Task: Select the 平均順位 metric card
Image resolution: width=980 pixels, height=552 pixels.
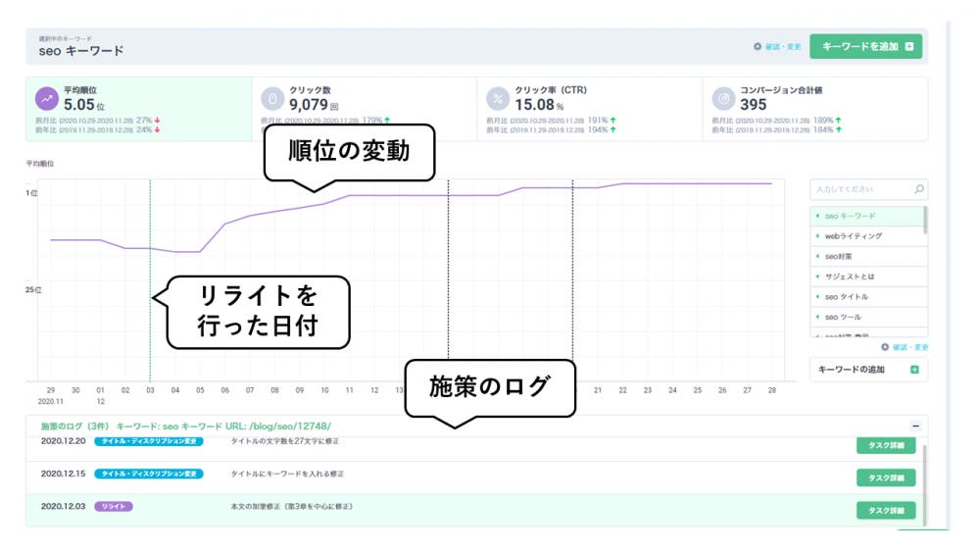Action: [x=139, y=110]
